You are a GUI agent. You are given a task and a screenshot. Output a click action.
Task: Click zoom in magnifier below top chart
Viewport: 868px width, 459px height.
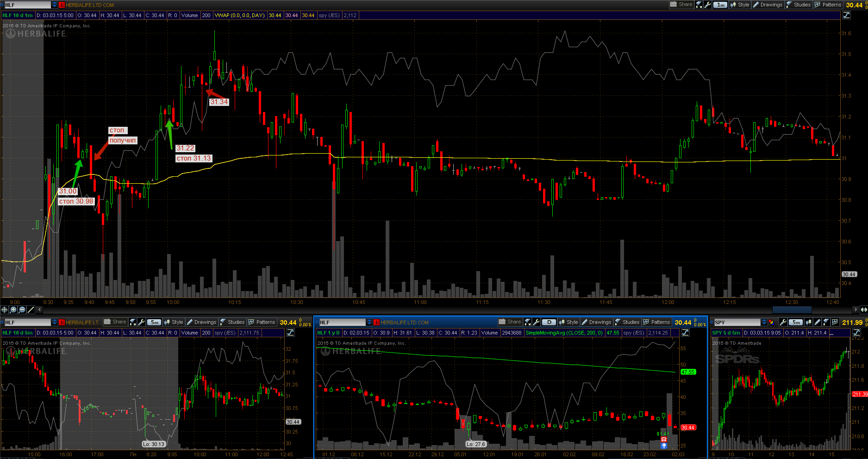13,310
